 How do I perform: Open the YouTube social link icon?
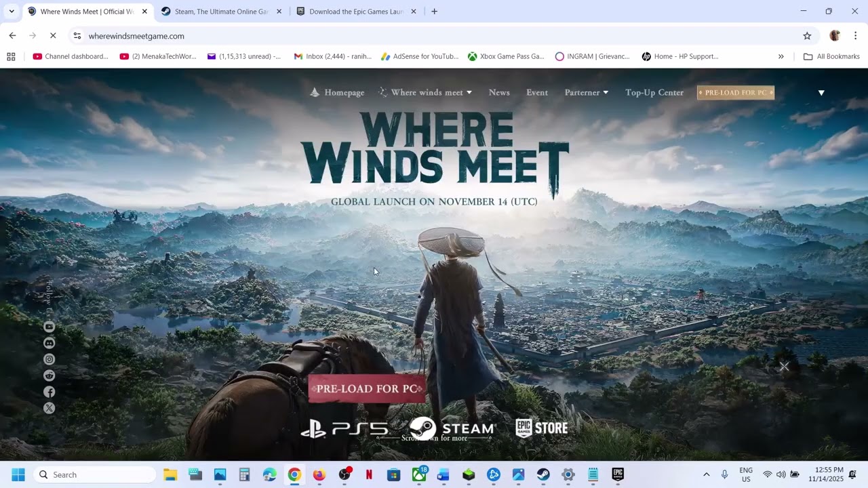[x=50, y=327]
